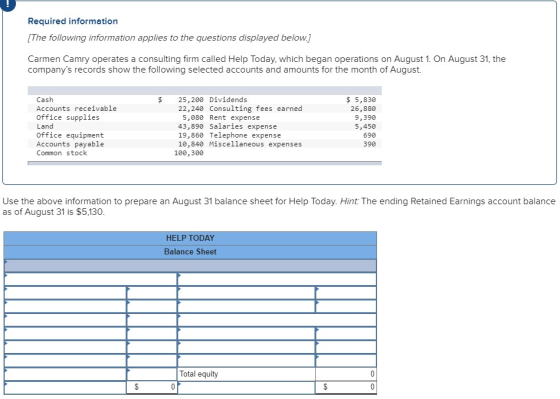Image resolution: width=560 pixels, height=399 pixels.
Task: Click the Cash amount 25,200
Action: tap(191, 100)
